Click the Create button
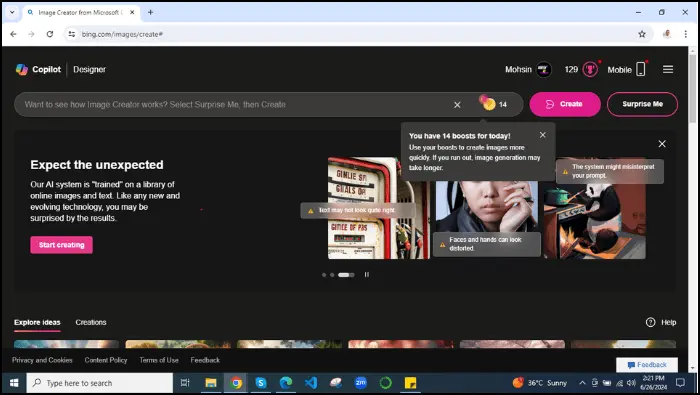 point(565,104)
